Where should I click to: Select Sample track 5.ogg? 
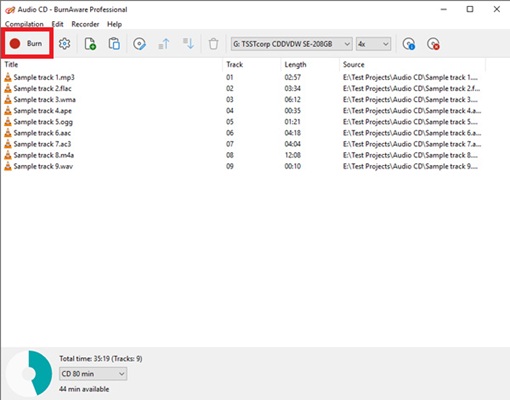[43, 122]
